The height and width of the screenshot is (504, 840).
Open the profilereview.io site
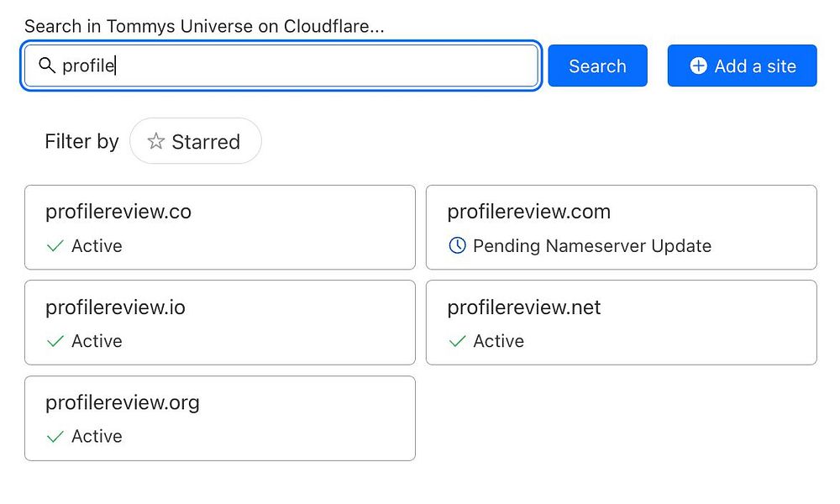[x=115, y=307]
